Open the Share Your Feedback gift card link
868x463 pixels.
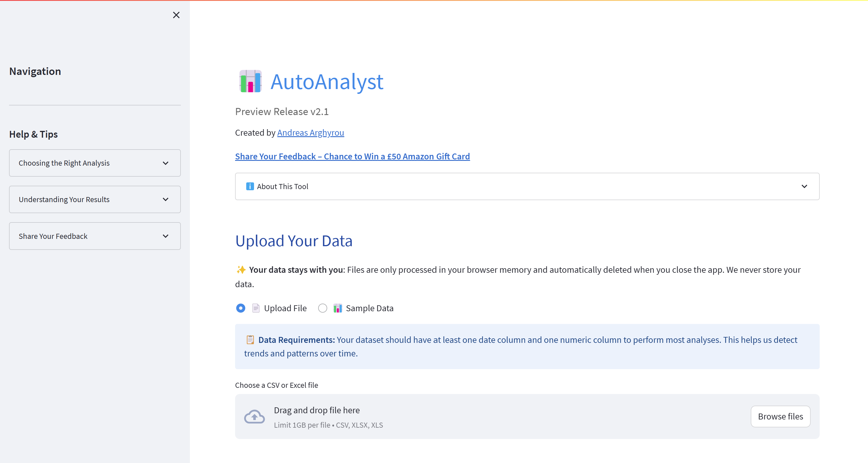point(352,156)
